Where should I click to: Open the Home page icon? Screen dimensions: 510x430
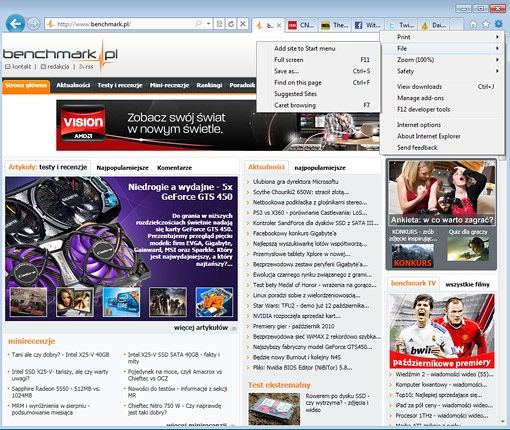(473, 24)
